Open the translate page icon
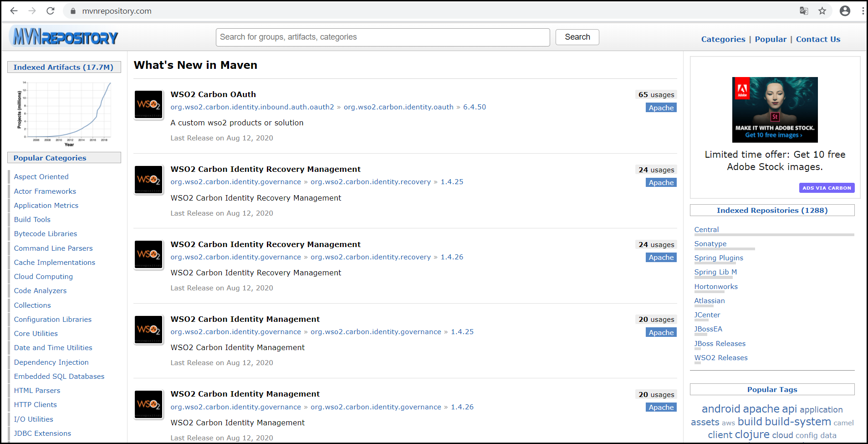This screenshot has height=444, width=868. coord(804,11)
